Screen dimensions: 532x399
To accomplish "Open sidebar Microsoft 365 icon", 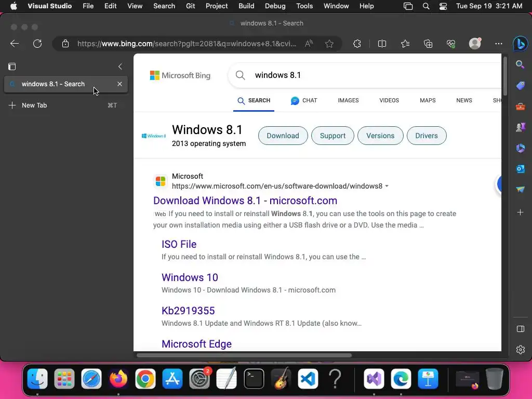I will 520,148.
